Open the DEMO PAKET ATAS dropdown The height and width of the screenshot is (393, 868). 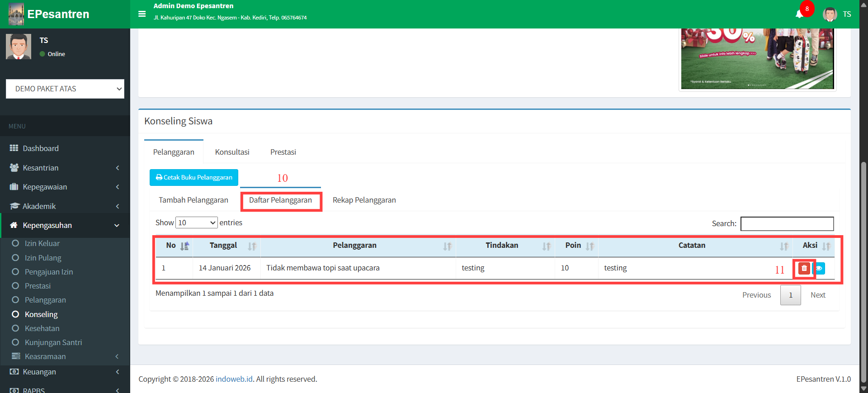(65, 89)
